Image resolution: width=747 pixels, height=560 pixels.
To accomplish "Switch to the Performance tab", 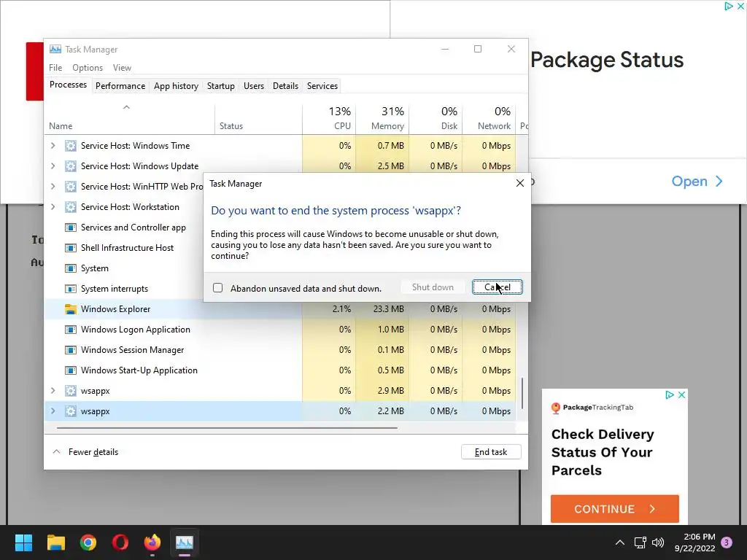I will [x=120, y=86].
